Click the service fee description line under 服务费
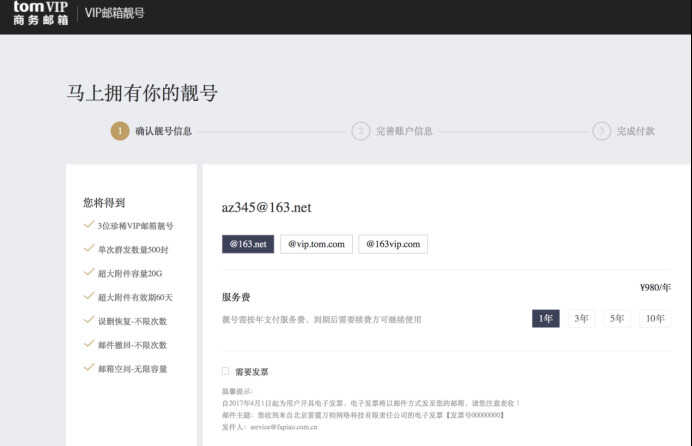692x446 pixels. [322, 319]
